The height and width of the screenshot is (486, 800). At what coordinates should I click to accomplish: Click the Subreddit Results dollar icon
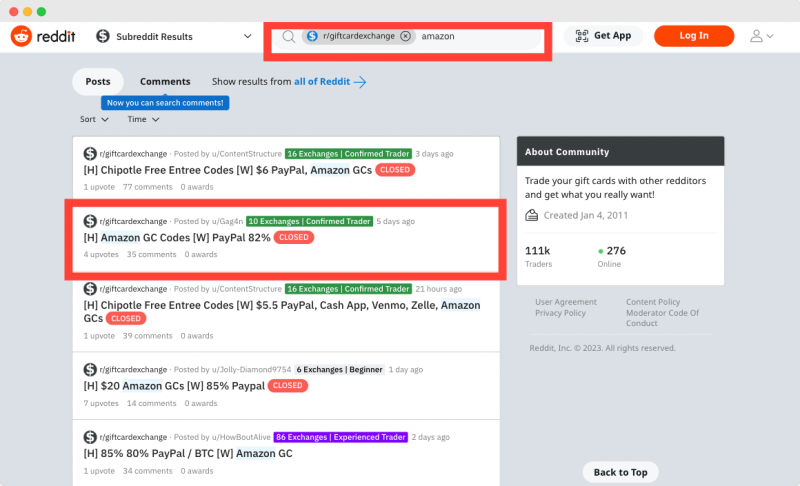(x=103, y=36)
